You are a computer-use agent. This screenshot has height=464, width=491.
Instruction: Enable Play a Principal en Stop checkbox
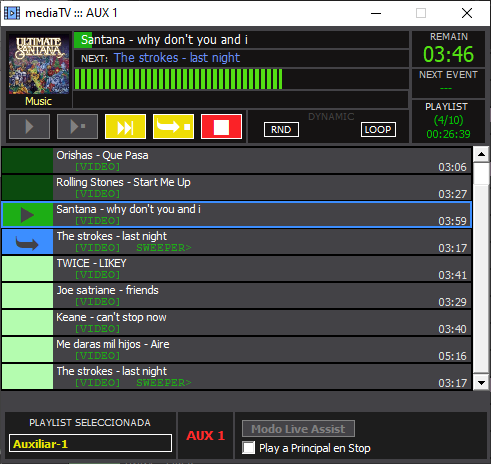click(x=249, y=448)
